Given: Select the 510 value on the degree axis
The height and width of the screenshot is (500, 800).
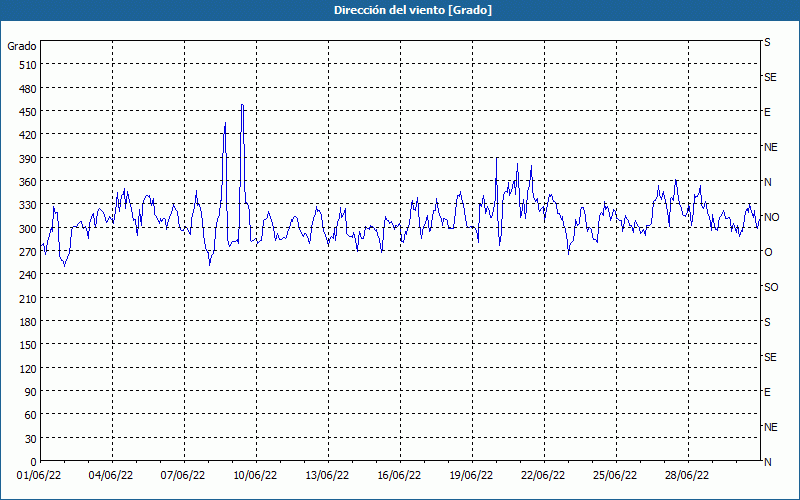Looking at the screenshot, I should (29, 65).
